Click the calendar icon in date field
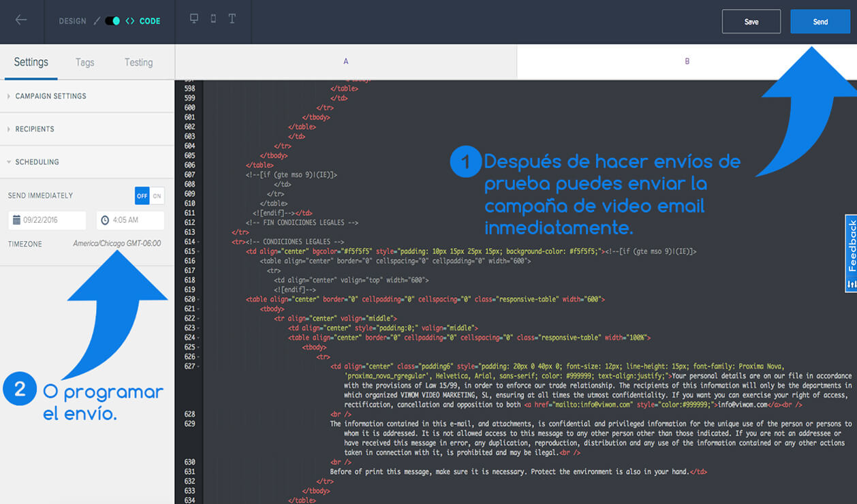Viewport: 857px width, 504px height. 16,220
